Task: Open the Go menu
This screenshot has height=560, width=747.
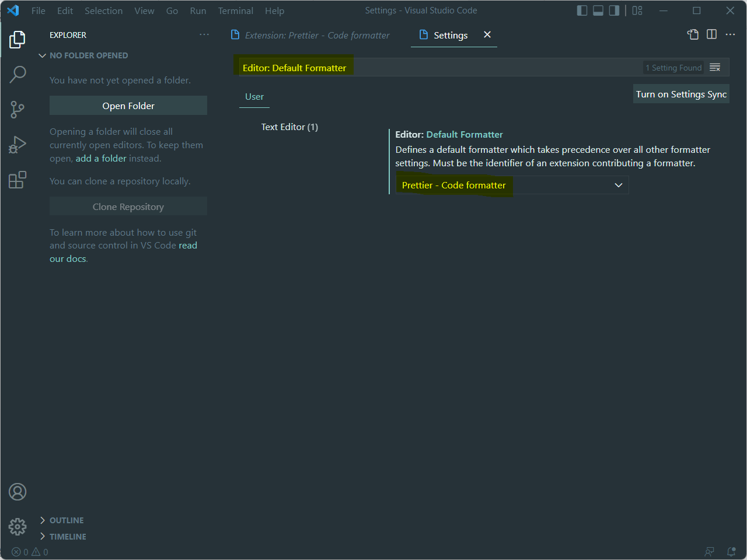Action: 172,10
